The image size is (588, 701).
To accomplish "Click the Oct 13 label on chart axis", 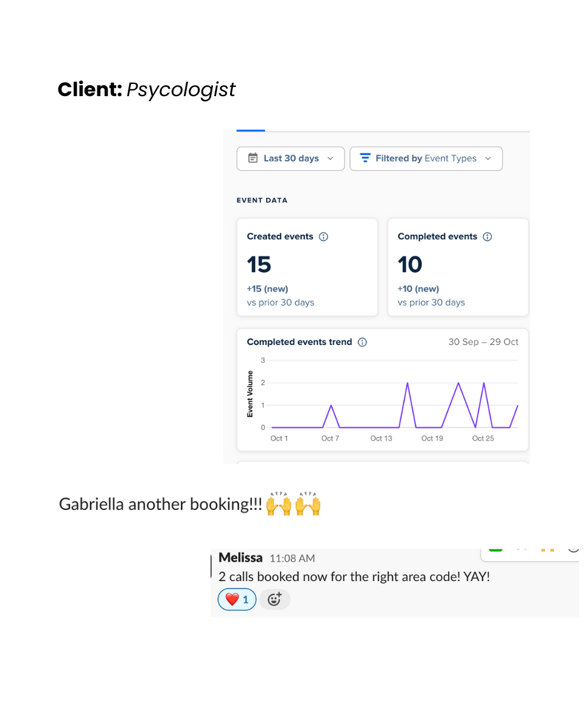I will coord(382,438).
